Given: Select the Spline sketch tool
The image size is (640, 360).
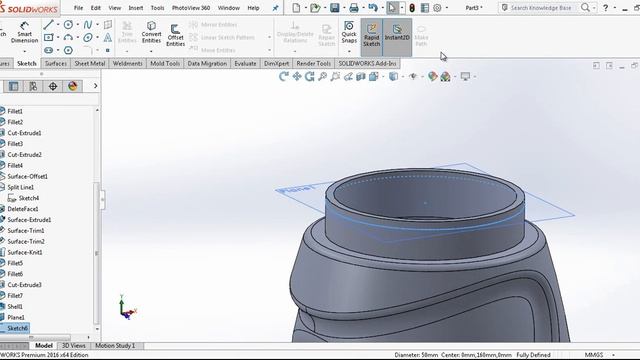Looking at the screenshot, I should (x=88, y=25).
